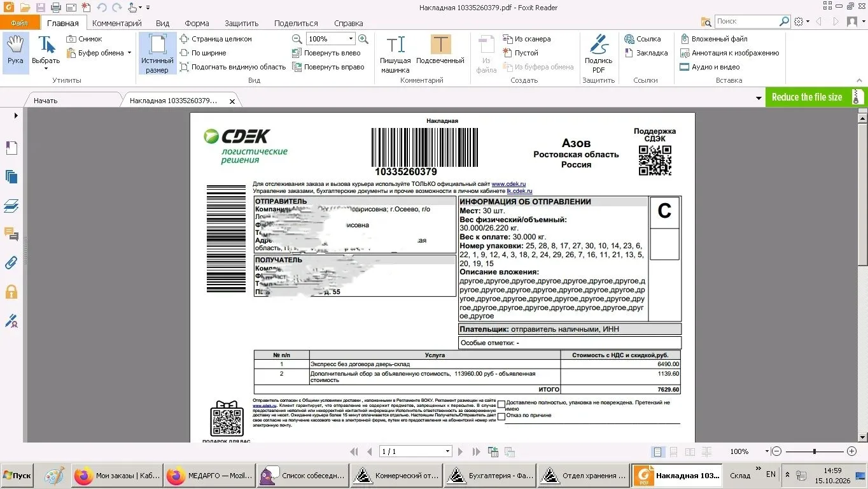Open the PDF Sign (Подпись PDF) tool

coord(598,54)
